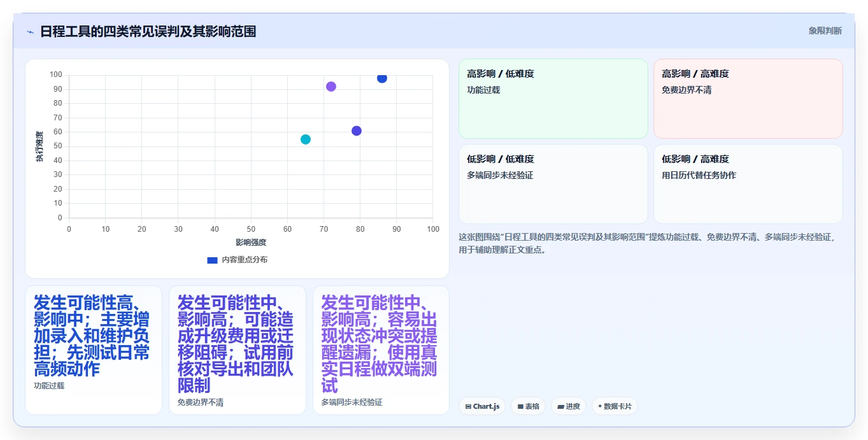
Task: Click 多端同步未经验证 in the quadrant grid
Action: point(500,175)
